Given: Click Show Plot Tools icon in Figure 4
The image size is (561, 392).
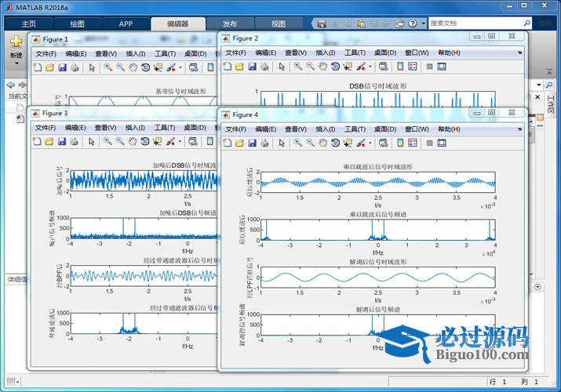Looking at the screenshot, I should [442, 143].
